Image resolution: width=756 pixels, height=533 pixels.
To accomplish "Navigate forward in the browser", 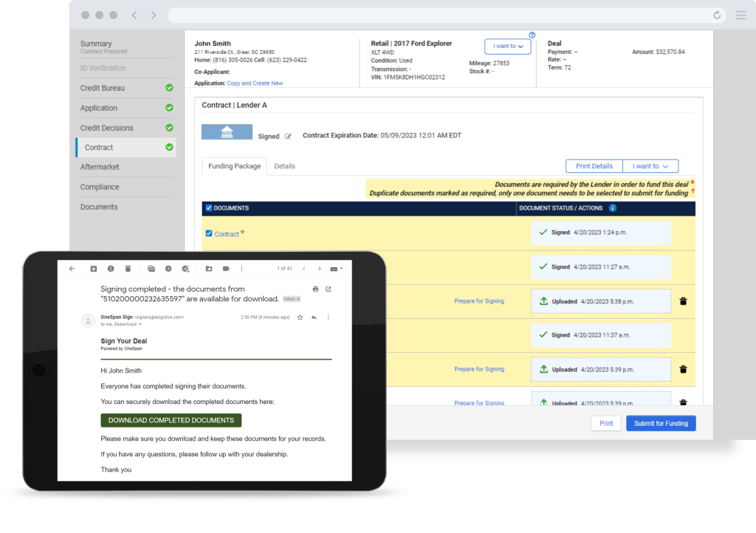I will click(x=154, y=16).
